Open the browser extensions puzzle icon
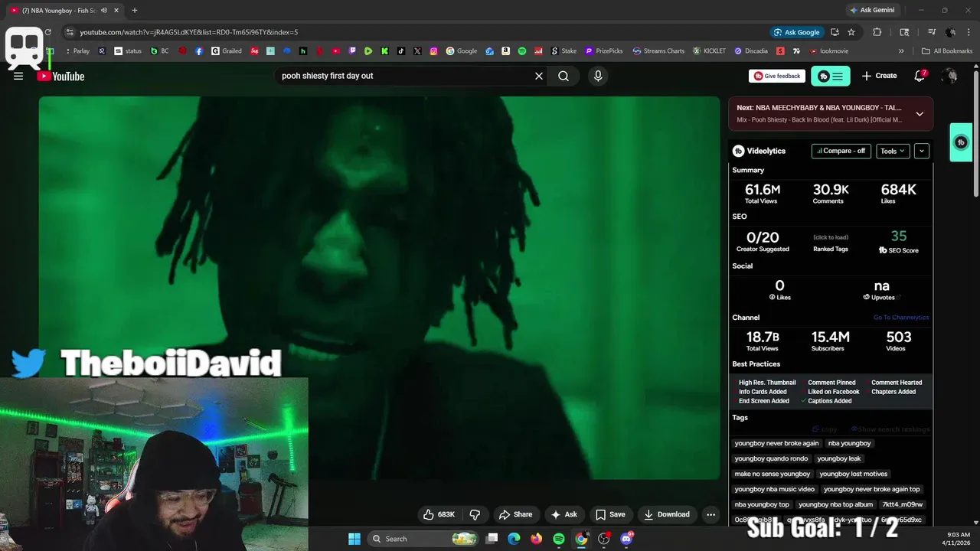This screenshot has width=980, height=551. point(877,32)
